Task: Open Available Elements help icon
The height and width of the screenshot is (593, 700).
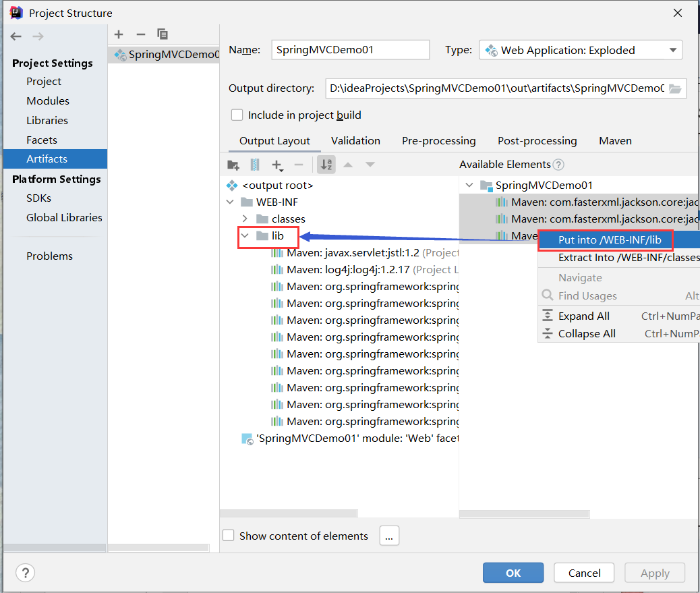Action: (x=558, y=165)
